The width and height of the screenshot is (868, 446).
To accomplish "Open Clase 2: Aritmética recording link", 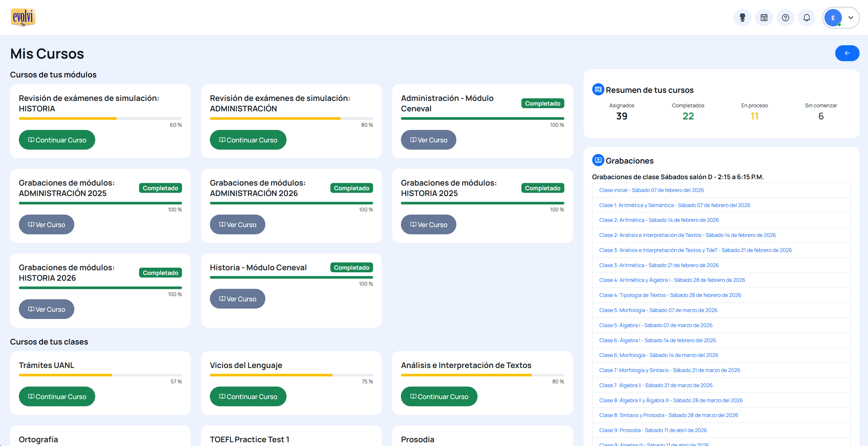I will tap(659, 220).
